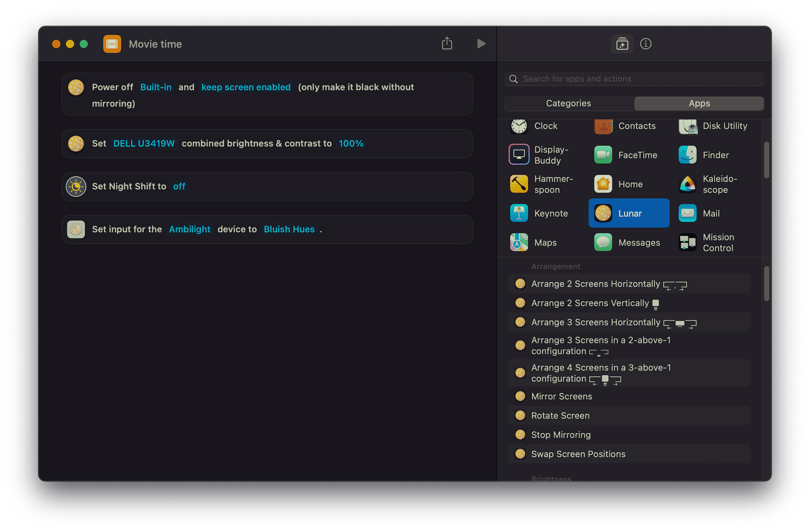Select the Lunar app icon
Screen dimensions: 810x532
602,213
